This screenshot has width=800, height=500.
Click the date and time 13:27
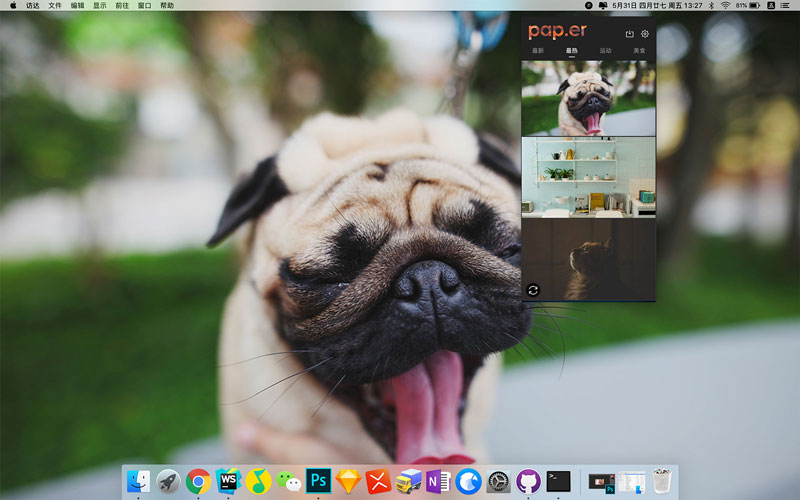tap(657, 5)
